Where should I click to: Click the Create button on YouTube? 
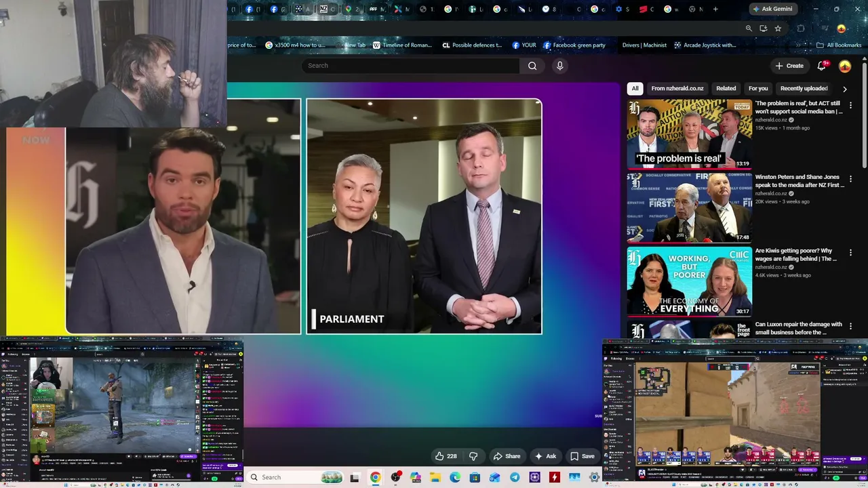click(789, 66)
